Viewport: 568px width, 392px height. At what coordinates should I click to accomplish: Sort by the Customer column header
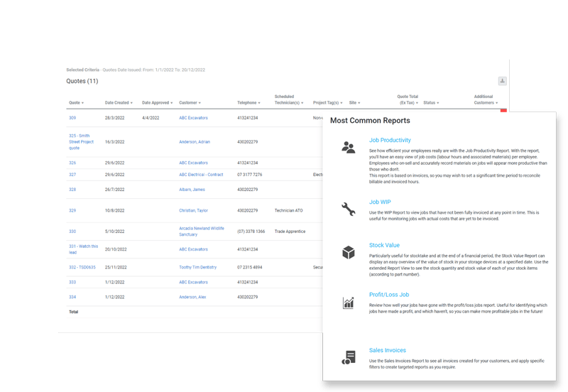[x=190, y=103]
